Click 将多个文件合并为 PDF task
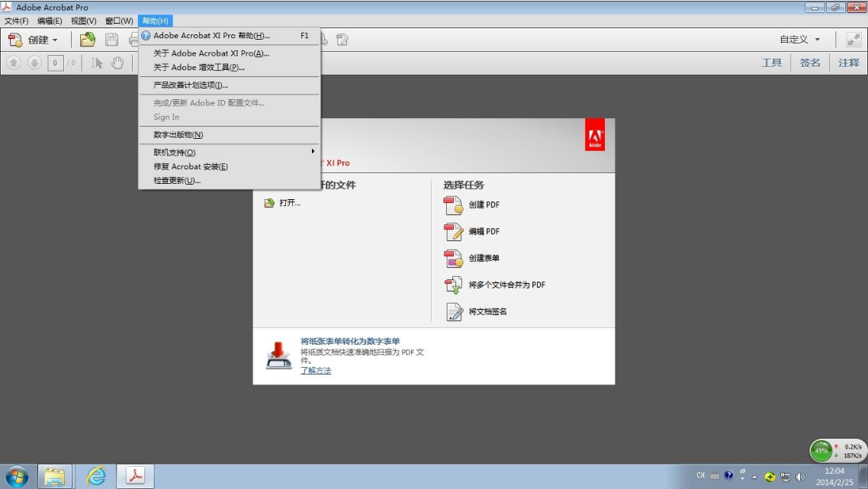Image resolution: width=868 pixels, height=489 pixels. [506, 285]
